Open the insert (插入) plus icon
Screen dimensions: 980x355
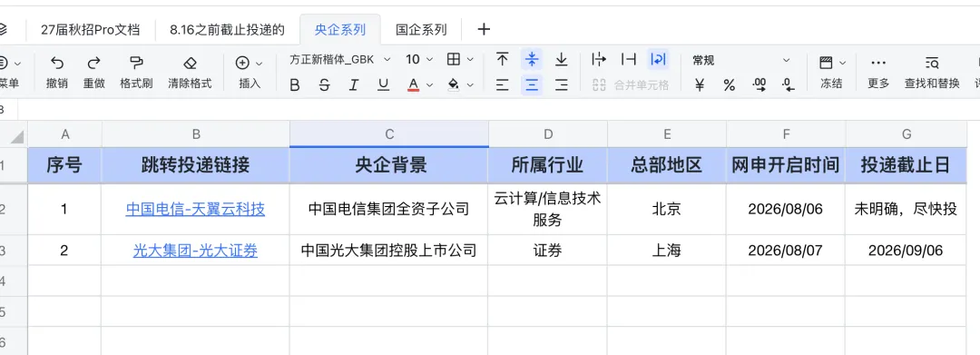[x=242, y=63]
